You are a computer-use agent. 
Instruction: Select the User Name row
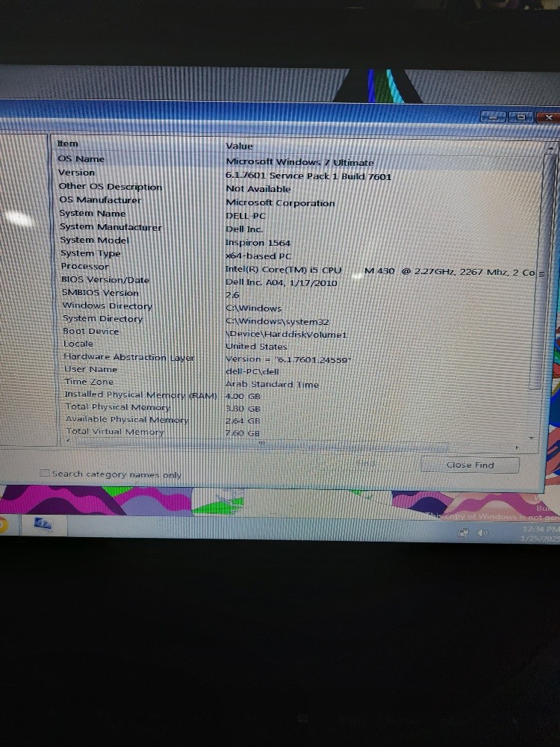(299, 371)
